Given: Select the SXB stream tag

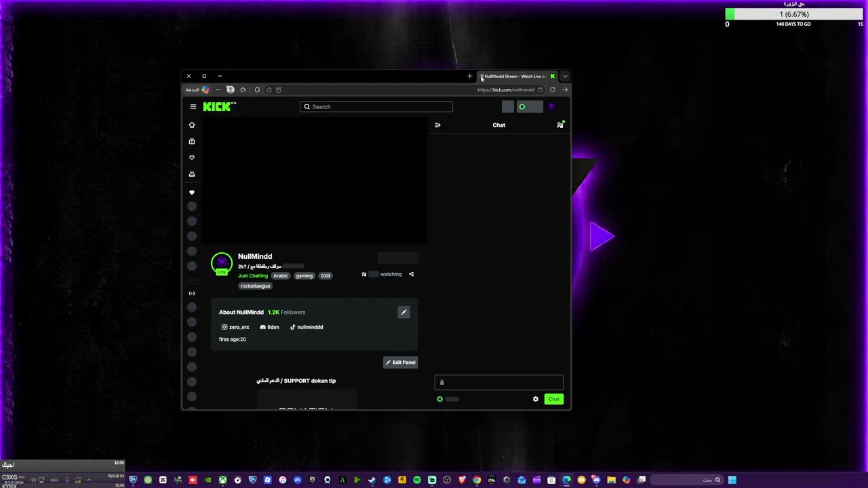Looking at the screenshot, I should (325, 276).
